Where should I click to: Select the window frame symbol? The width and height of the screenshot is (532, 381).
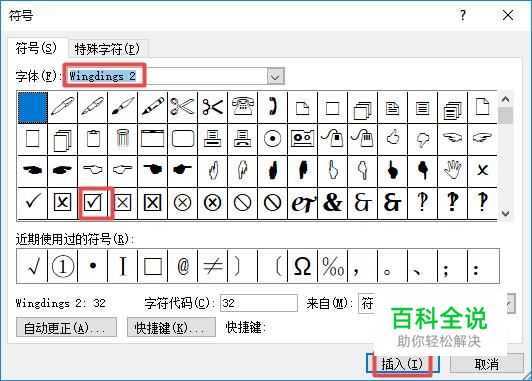[152, 139]
